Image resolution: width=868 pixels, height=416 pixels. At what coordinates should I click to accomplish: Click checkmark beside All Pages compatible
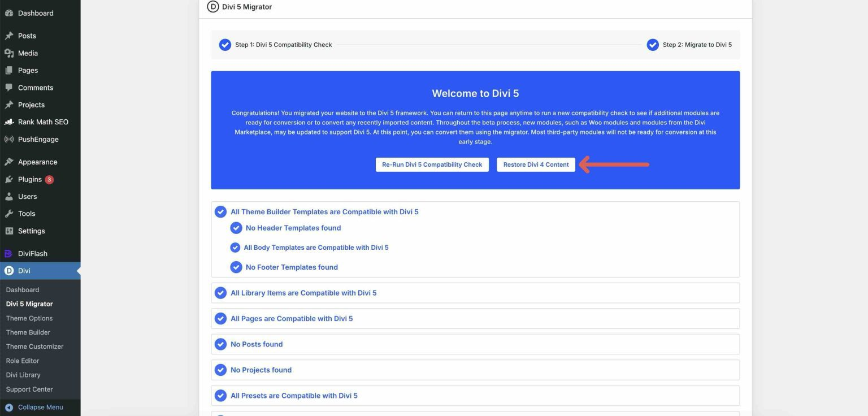(x=220, y=319)
